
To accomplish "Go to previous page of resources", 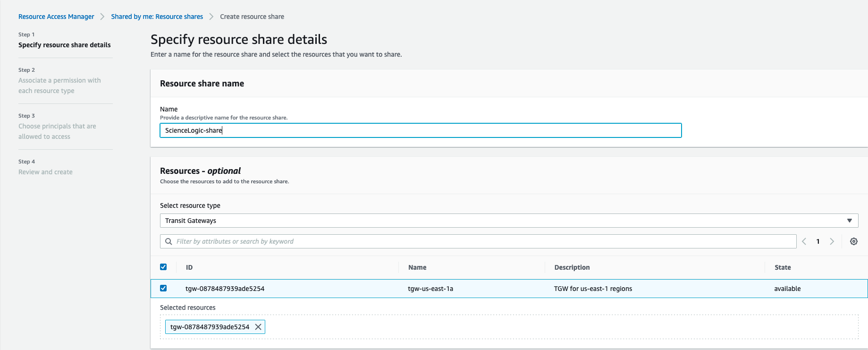I will click(804, 241).
